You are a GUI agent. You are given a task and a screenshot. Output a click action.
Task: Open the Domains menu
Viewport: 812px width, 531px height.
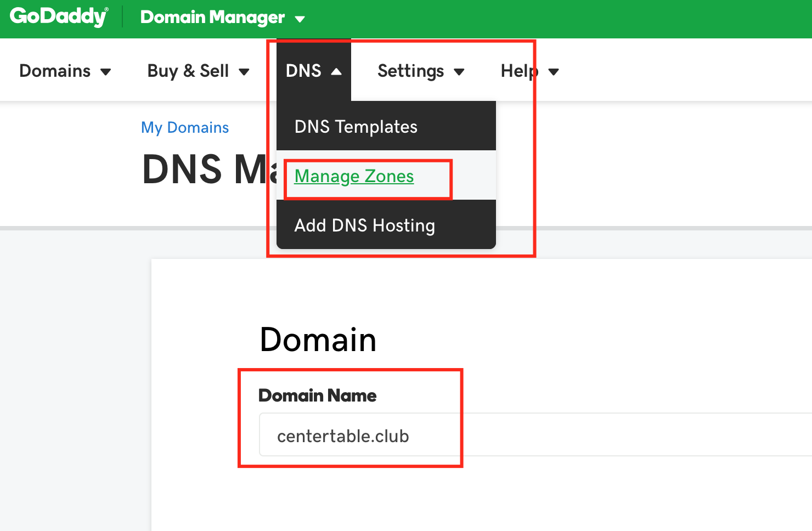coord(65,71)
